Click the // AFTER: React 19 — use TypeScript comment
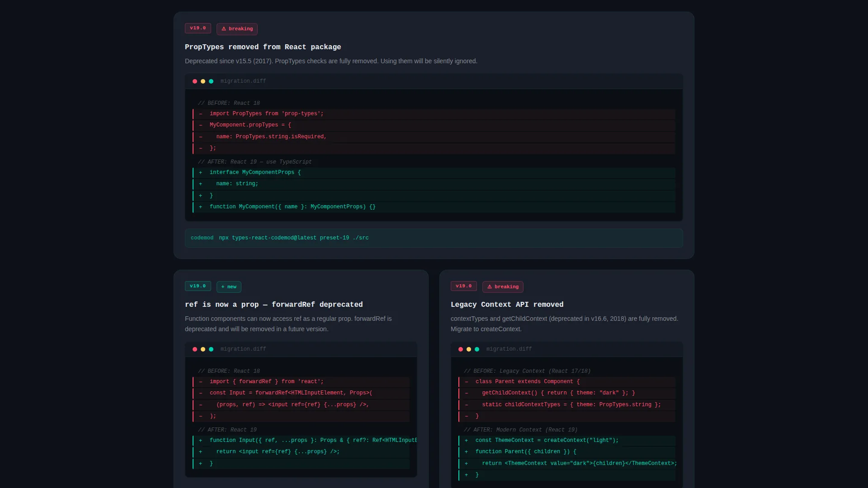The image size is (868, 488). (255, 162)
